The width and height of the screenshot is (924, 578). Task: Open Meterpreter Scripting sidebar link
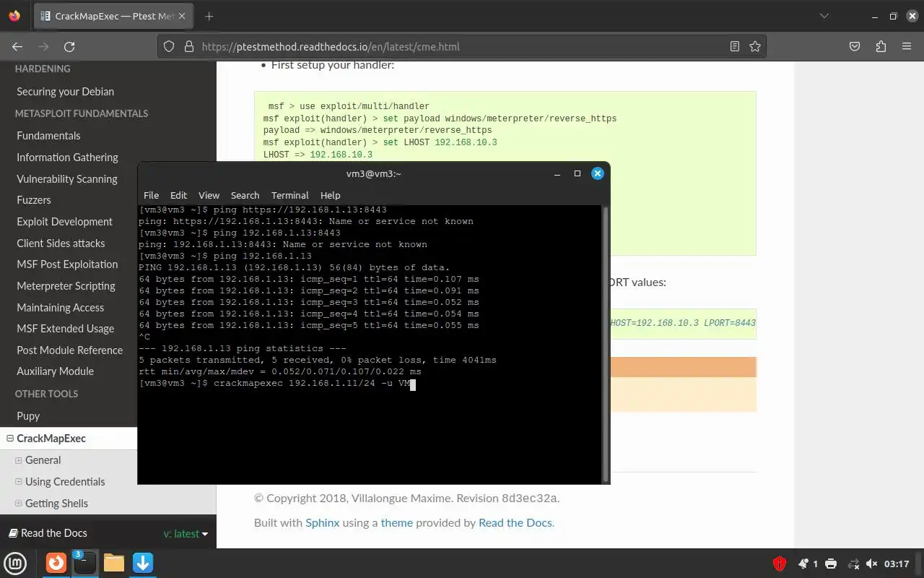(x=66, y=286)
